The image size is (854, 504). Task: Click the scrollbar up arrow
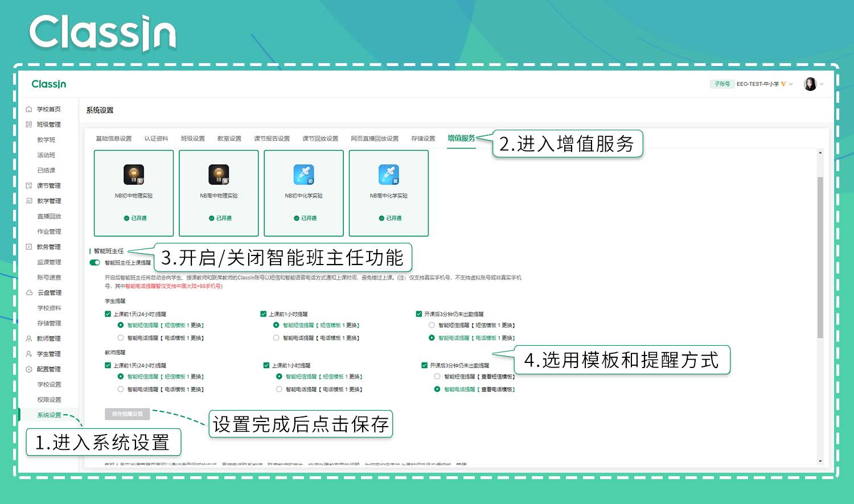(820, 152)
